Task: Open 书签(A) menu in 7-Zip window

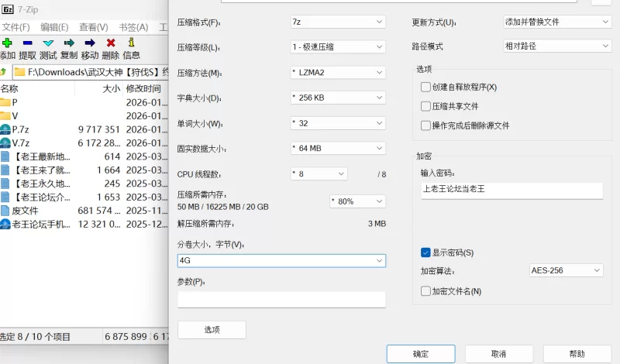Action: pos(133,27)
